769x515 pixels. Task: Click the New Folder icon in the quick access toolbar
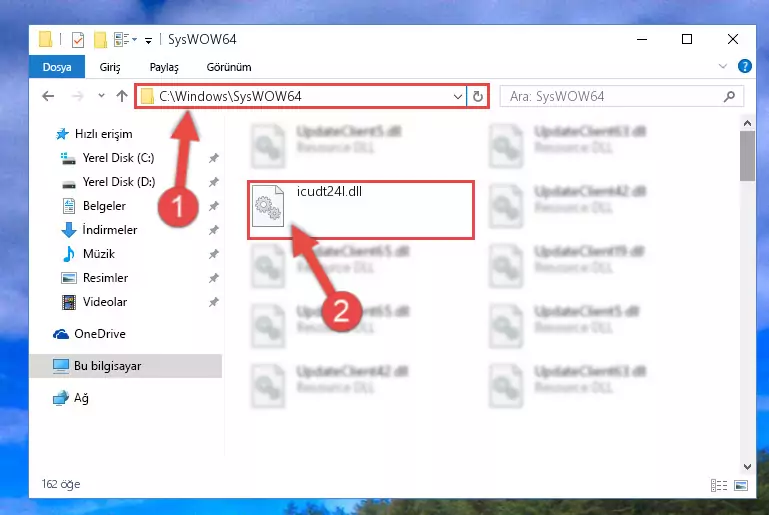pos(101,40)
